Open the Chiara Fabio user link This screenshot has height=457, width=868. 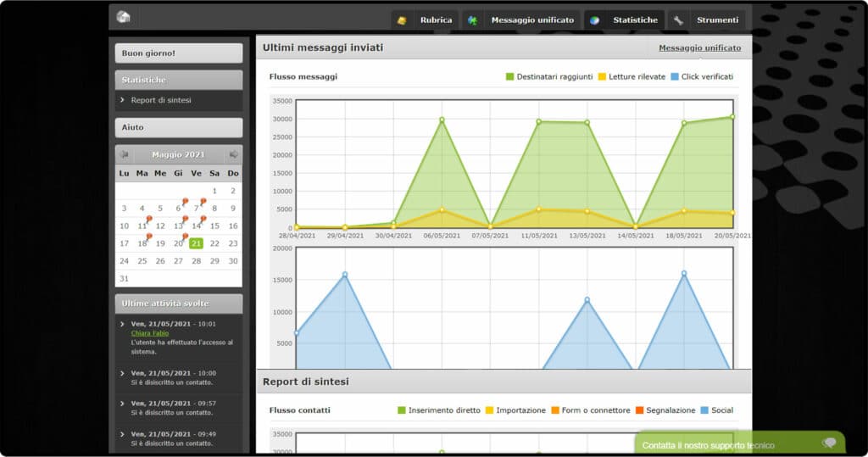pyautogui.click(x=149, y=333)
